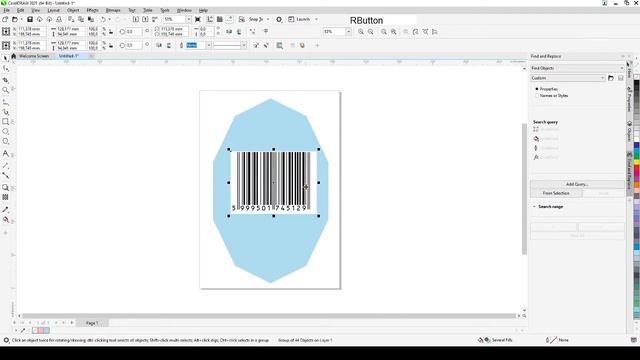This screenshot has height=360, width=640.
Task: Toggle Show grid button
Action: tap(220, 19)
